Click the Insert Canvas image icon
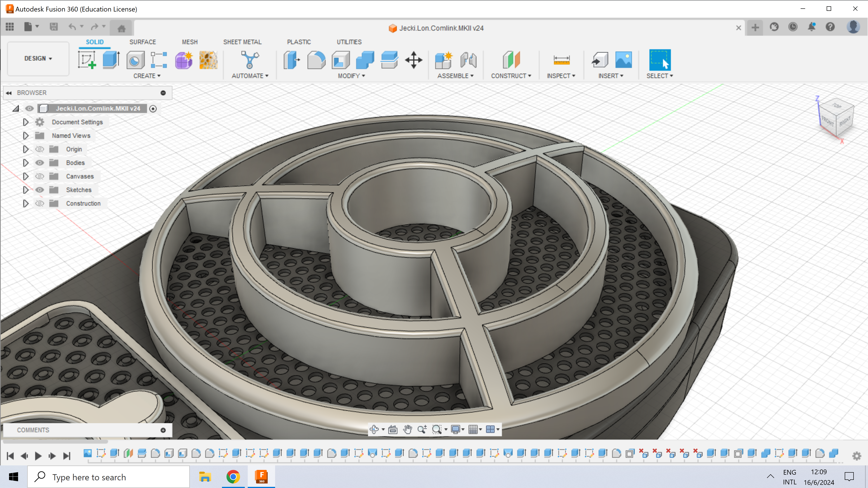Viewport: 868px width, 488px height. click(x=624, y=60)
